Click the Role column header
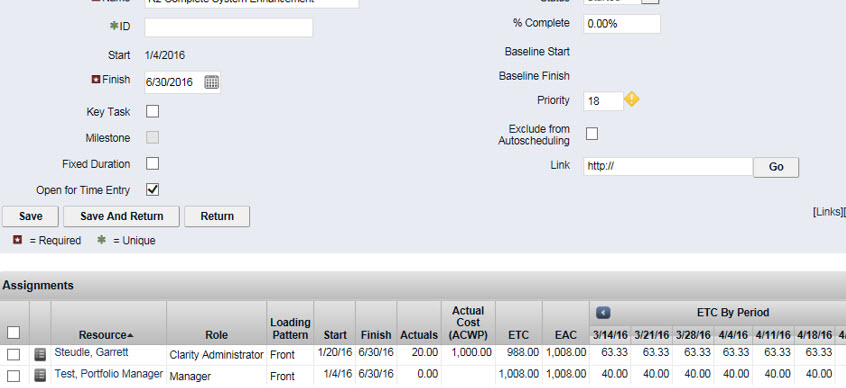846x388 pixels. click(x=216, y=335)
